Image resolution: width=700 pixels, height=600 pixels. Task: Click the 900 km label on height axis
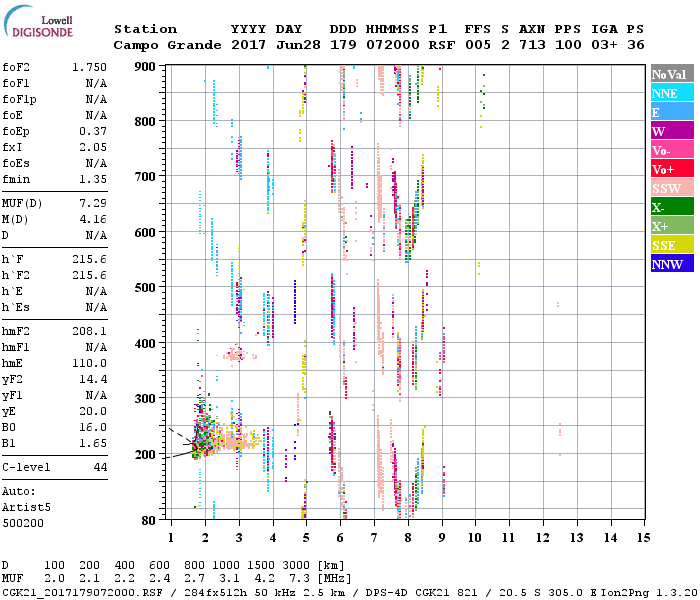(147, 67)
